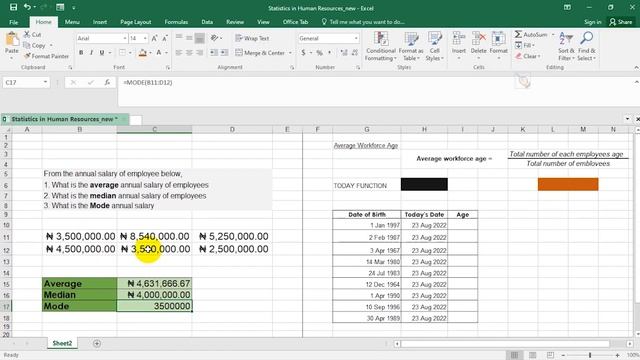Click the Copy command
The width and height of the screenshot is (640, 360).
(34, 45)
